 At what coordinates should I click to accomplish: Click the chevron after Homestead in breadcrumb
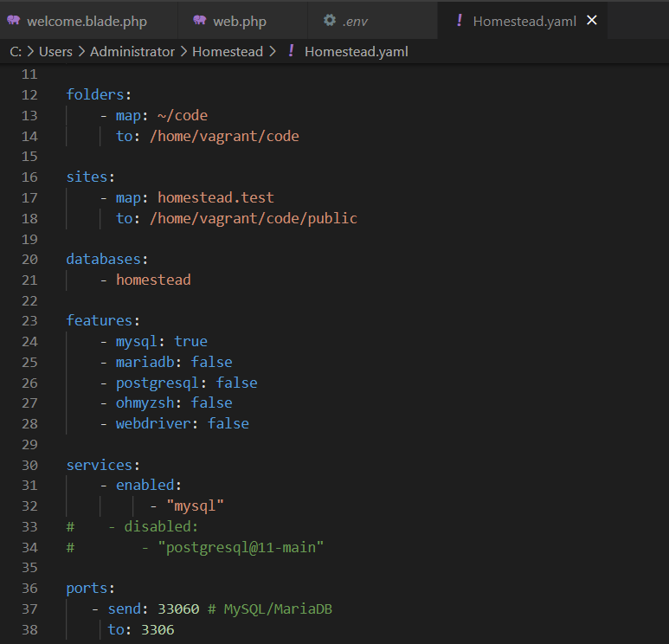point(273,52)
